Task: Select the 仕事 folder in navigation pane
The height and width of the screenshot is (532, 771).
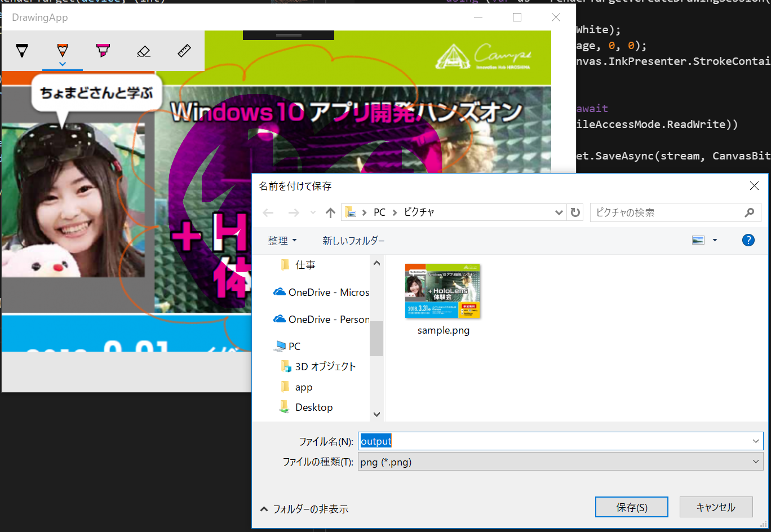Action: 305,265
